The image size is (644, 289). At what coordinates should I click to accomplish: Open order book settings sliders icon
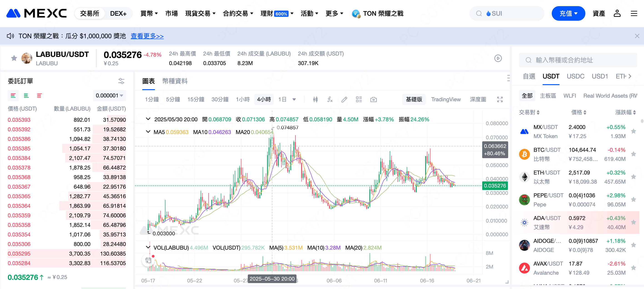click(121, 81)
